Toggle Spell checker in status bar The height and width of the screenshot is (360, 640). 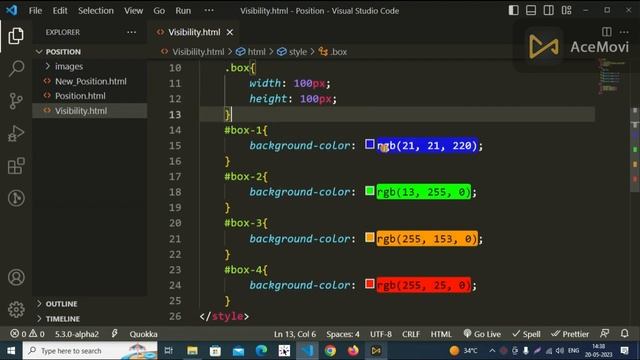click(526, 334)
